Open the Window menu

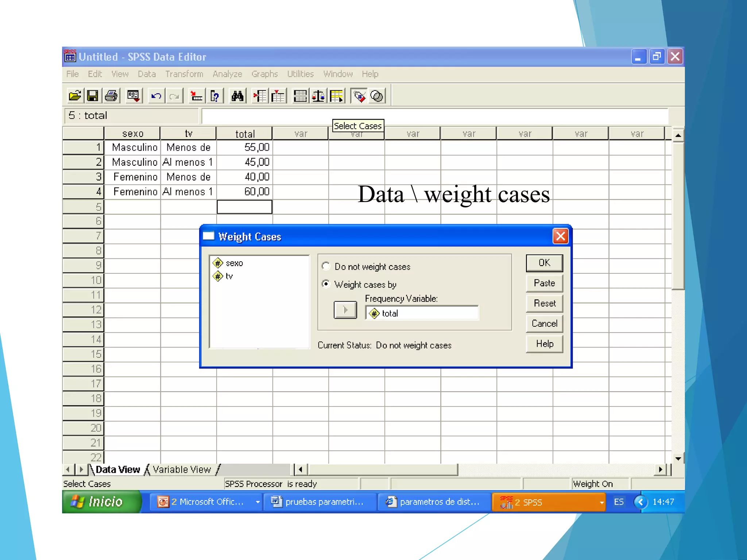(x=338, y=74)
